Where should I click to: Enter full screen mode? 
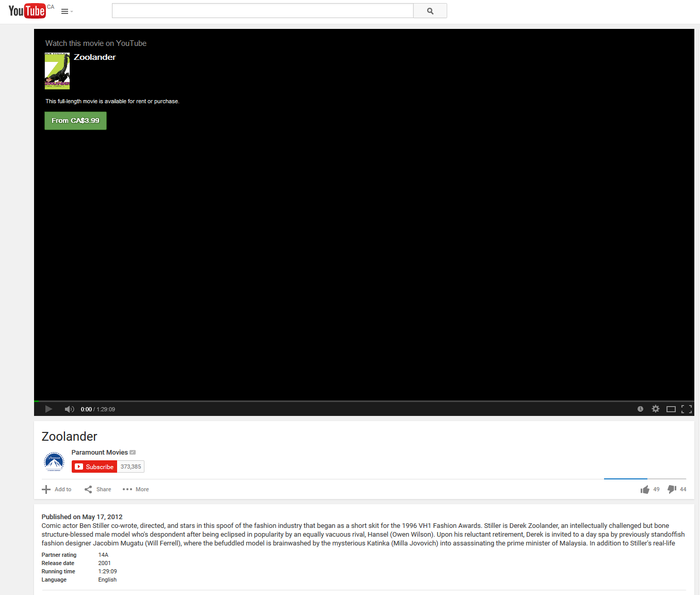click(686, 409)
